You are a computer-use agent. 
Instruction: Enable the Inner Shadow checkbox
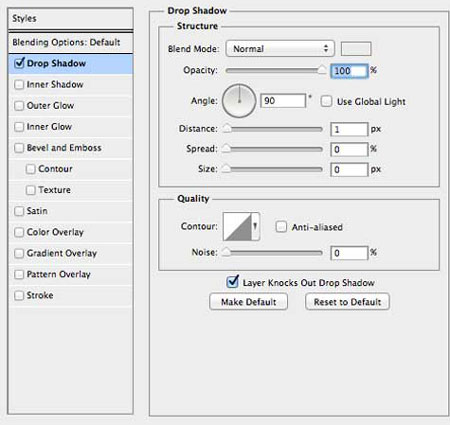pos(19,84)
